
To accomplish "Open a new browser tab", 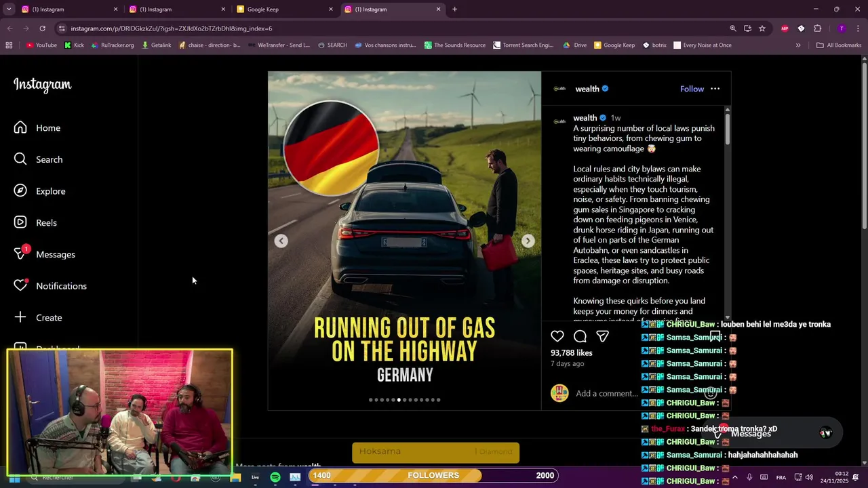I will (454, 9).
